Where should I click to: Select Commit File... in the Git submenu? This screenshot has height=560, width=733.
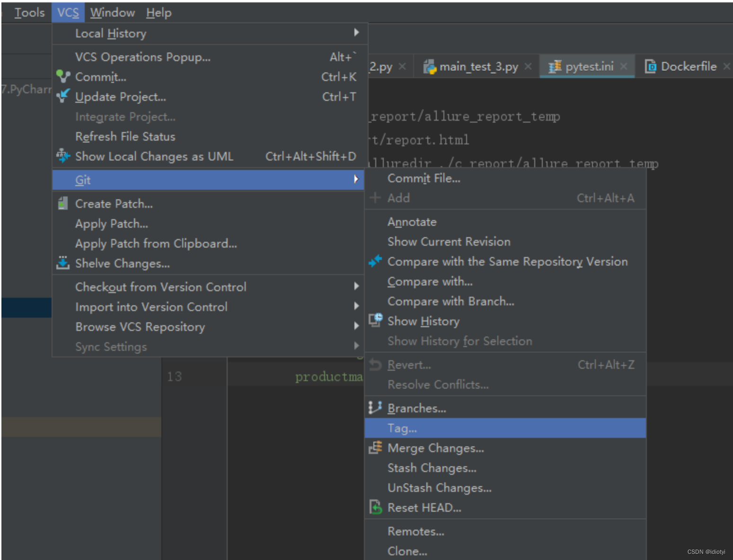click(505, 178)
